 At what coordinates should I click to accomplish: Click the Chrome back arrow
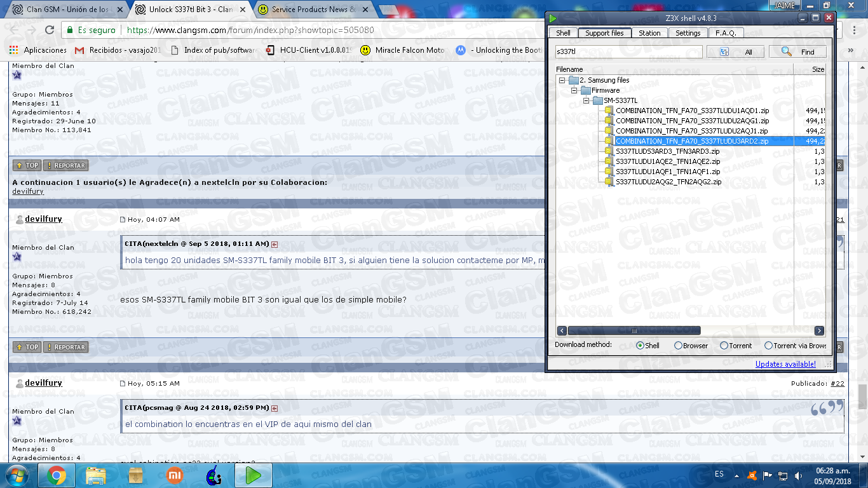(x=14, y=30)
